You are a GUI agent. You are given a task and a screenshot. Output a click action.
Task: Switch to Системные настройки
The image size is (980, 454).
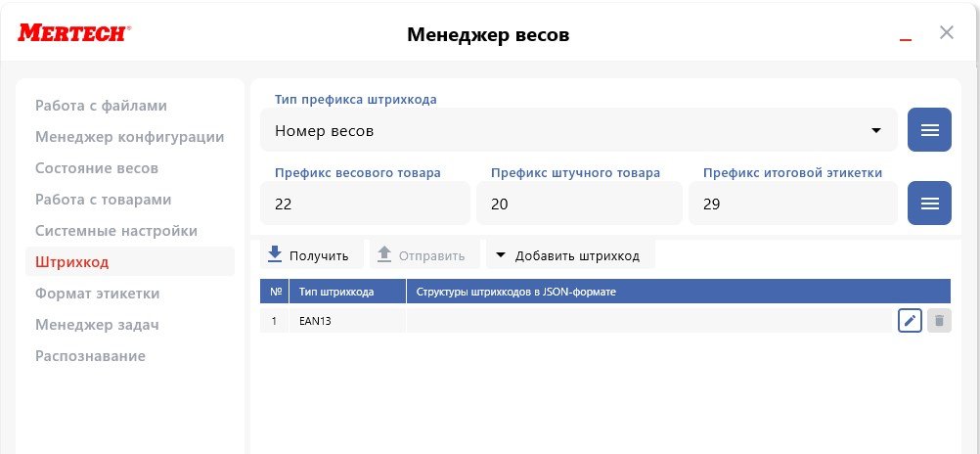115,231
